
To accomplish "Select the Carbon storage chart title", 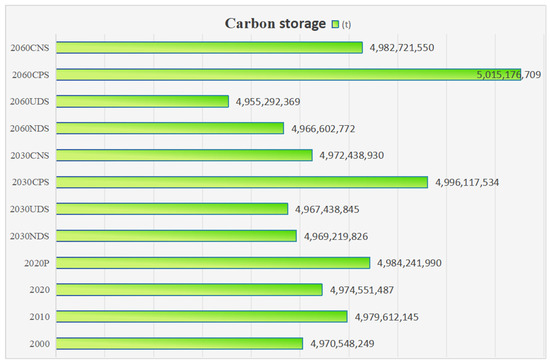I will 275,23.
